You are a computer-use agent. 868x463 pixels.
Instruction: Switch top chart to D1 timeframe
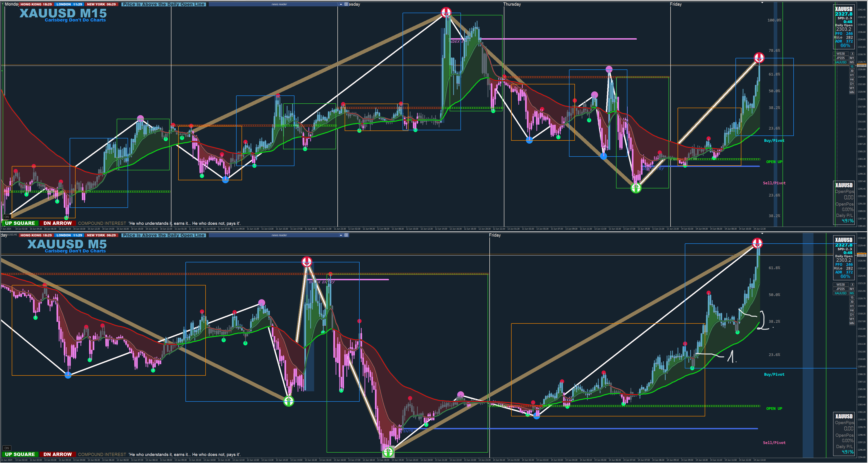pos(852,83)
